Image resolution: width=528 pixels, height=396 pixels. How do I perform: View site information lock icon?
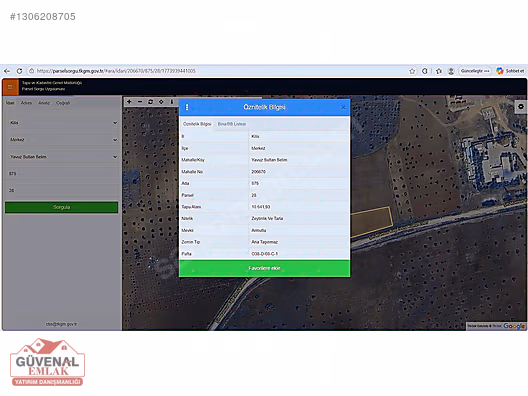31,71
